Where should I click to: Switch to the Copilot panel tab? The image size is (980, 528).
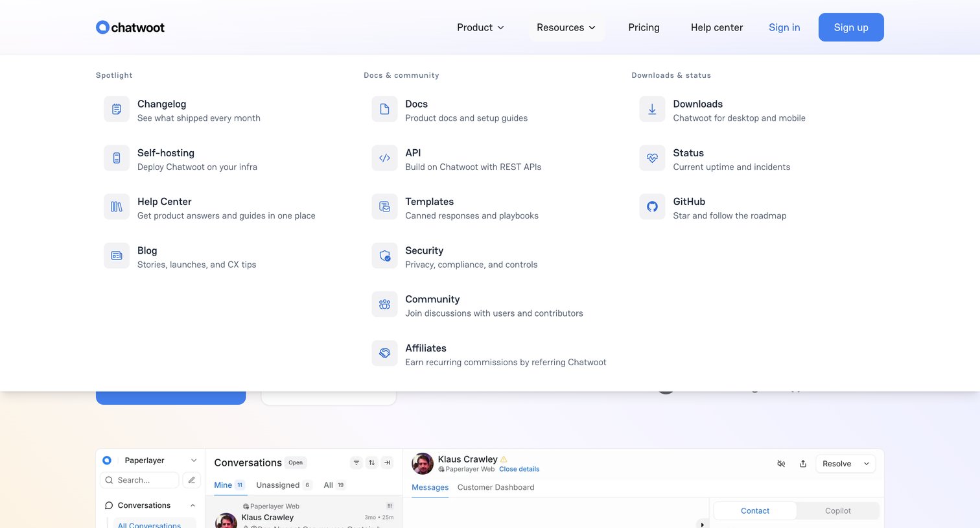pyautogui.click(x=837, y=511)
